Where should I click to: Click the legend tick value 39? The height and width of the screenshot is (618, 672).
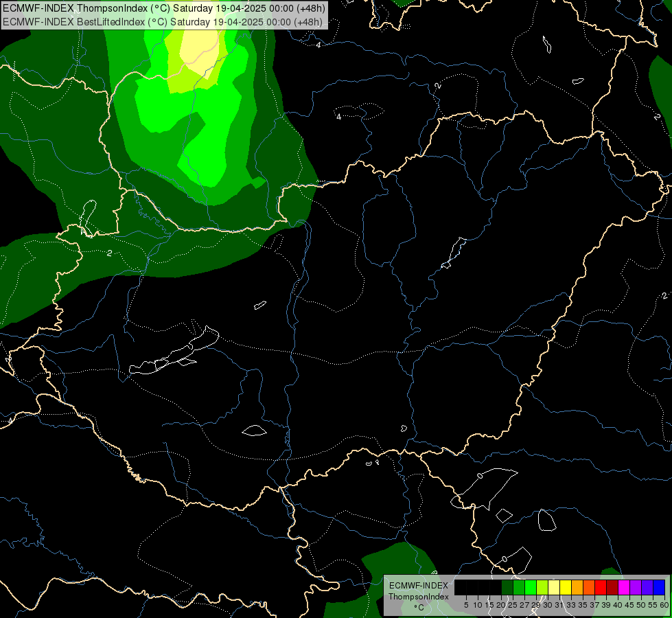[x=606, y=605]
